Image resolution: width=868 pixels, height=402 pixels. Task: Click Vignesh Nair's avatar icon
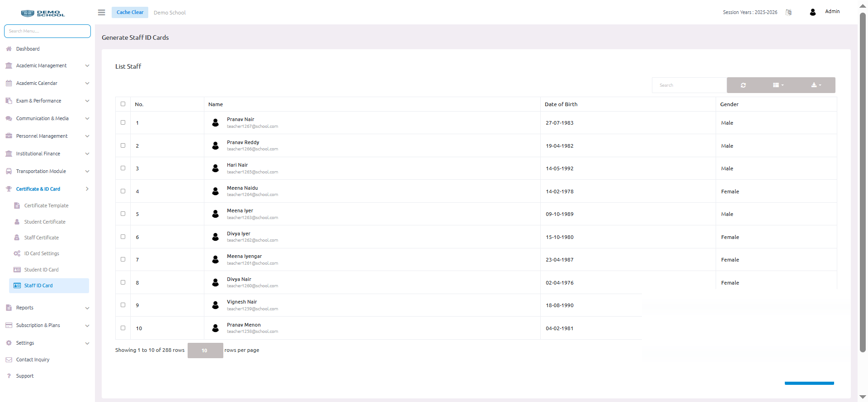pos(216,305)
